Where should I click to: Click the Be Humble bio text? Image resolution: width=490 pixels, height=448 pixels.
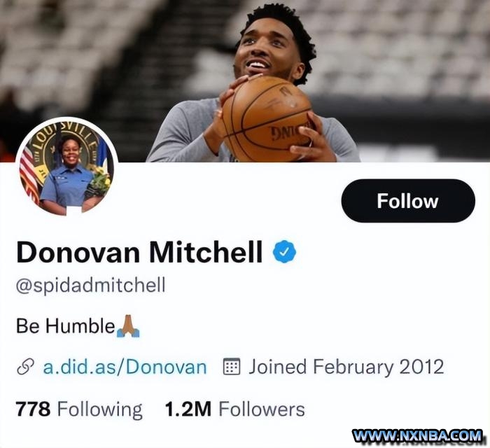click(x=66, y=325)
